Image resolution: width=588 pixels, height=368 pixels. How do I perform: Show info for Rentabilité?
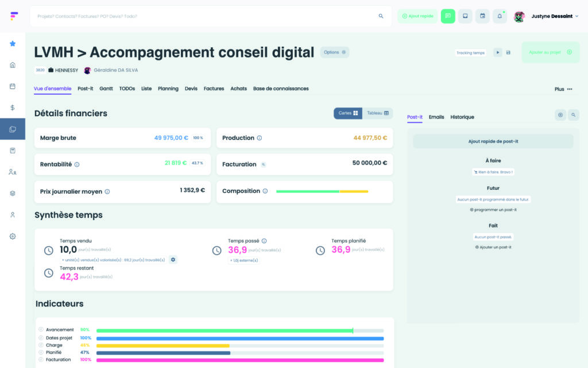[x=77, y=164]
